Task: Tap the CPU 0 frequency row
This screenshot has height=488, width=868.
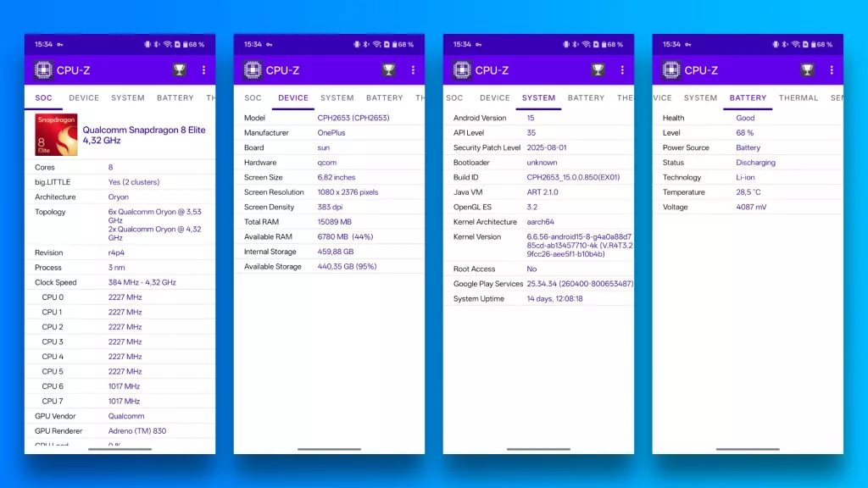Action: pos(120,297)
